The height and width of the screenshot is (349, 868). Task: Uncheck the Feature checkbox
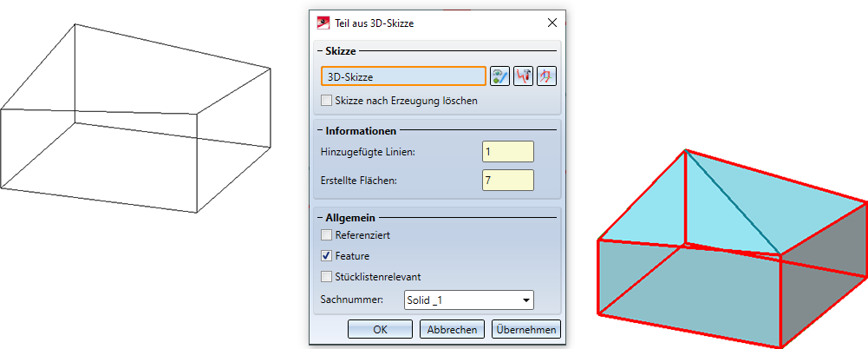326,256
